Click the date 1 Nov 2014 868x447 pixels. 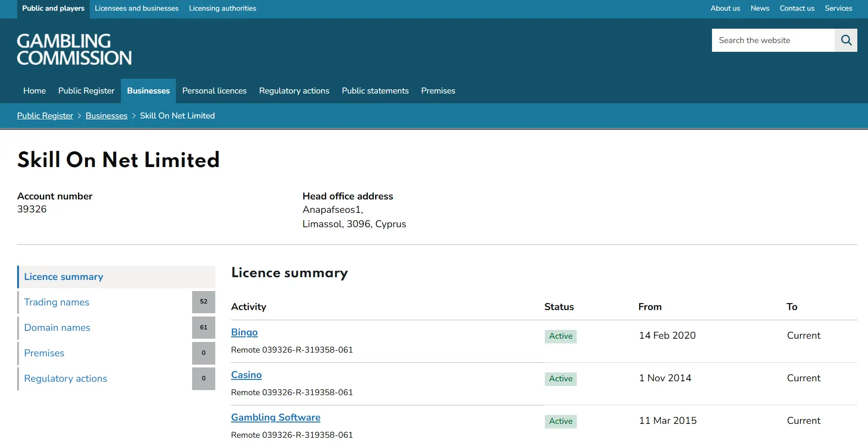665,378
